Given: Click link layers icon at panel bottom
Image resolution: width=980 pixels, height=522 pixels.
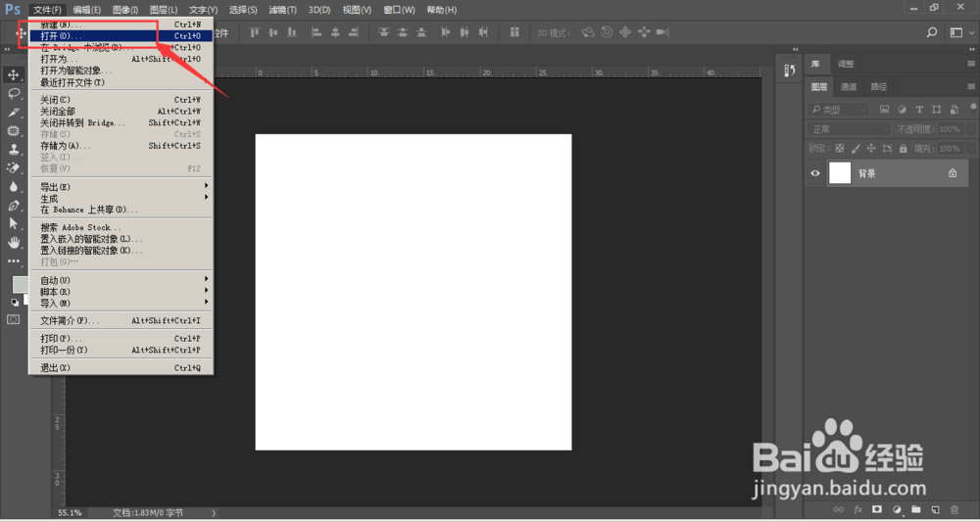Looking at the screenshot, I should [x=839, y=510].
